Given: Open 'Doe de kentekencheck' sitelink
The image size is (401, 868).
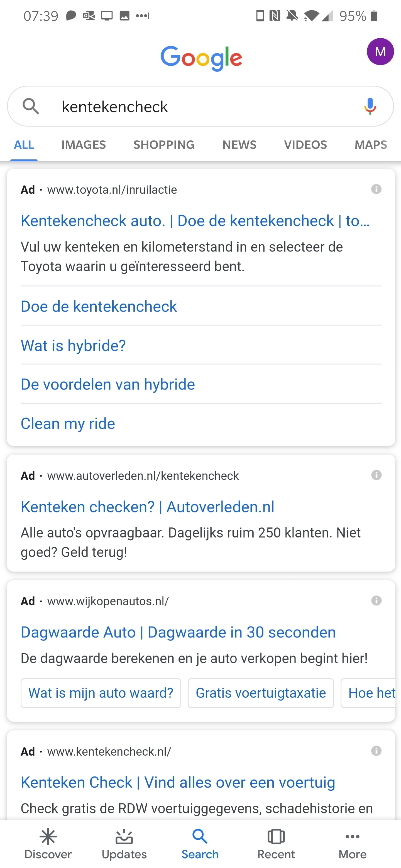Looking at the screenshot, I should click(99, 306).
